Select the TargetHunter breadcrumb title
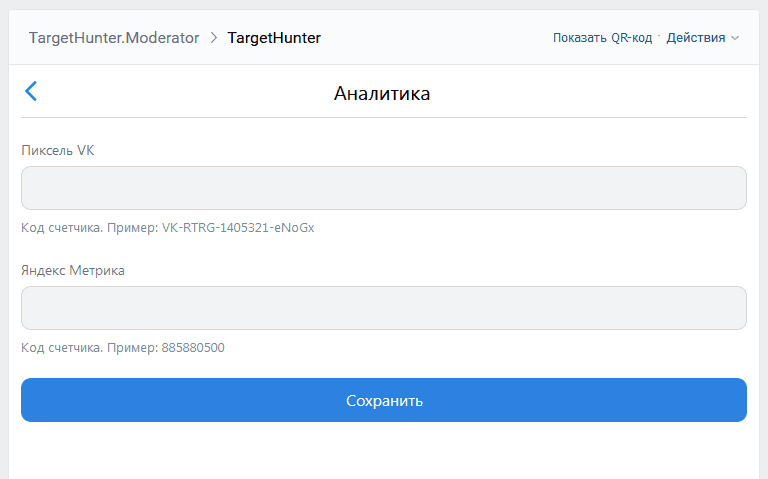This screenshot has height=479, width=768. click(274, 38)
